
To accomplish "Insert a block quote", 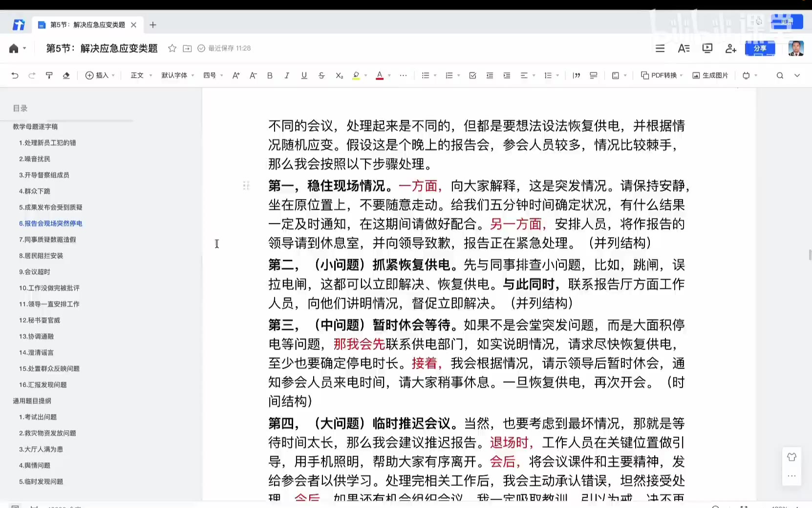I will pos(576,75).
